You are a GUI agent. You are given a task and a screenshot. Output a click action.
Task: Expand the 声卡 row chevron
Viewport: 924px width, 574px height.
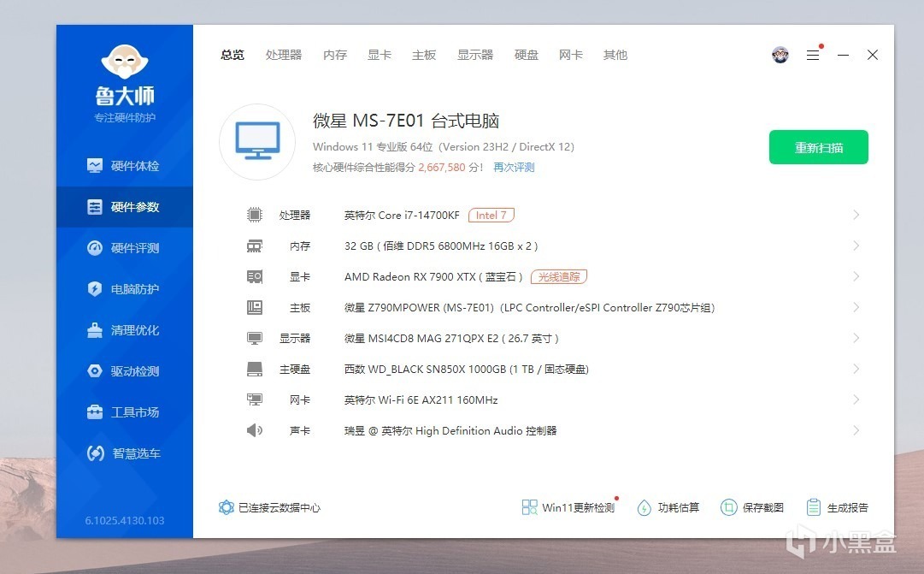(856, 430)
